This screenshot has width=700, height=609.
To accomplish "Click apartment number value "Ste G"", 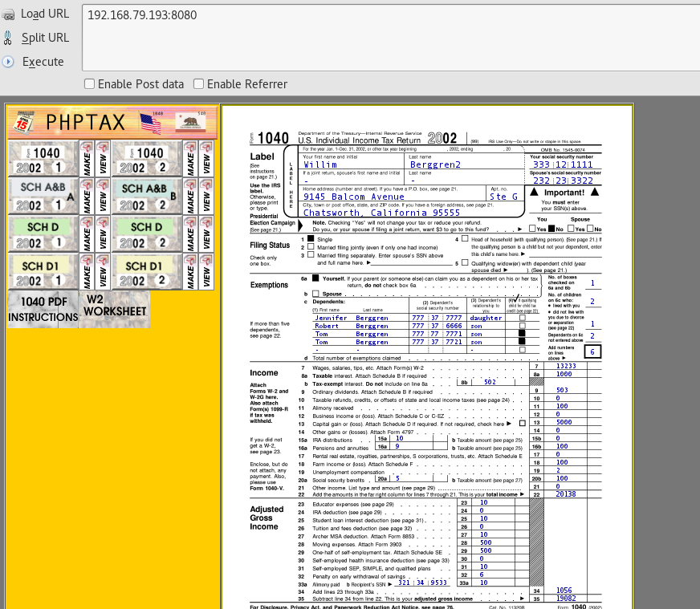I will [503, 197].
